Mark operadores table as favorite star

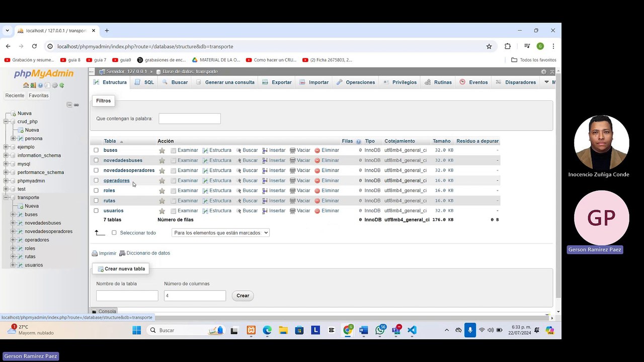[162, 180]
